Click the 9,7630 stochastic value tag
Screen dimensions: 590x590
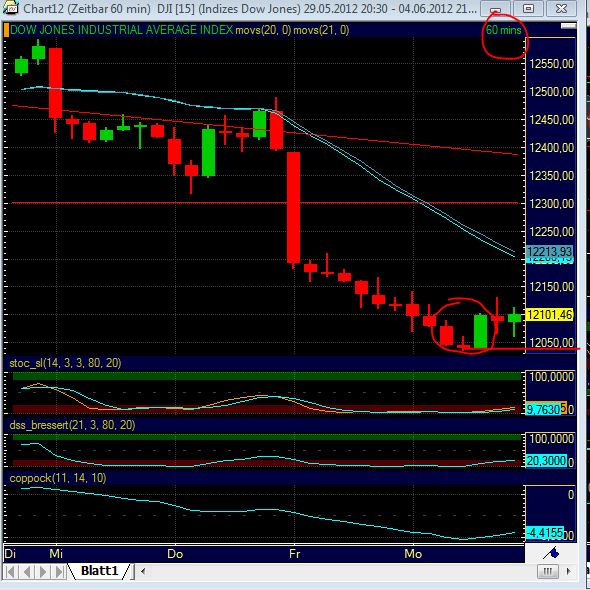coord(543,409)
